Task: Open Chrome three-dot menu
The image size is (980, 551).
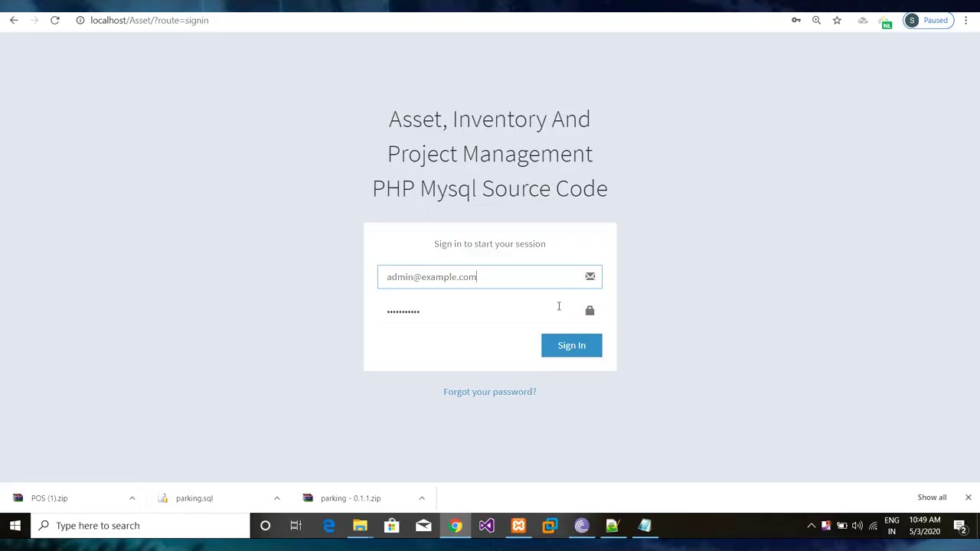Action: [966, 21]
